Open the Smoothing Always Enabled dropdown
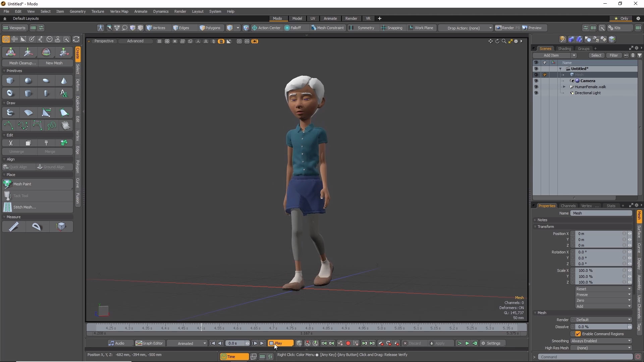644x362 pixels. click(601, 341)
